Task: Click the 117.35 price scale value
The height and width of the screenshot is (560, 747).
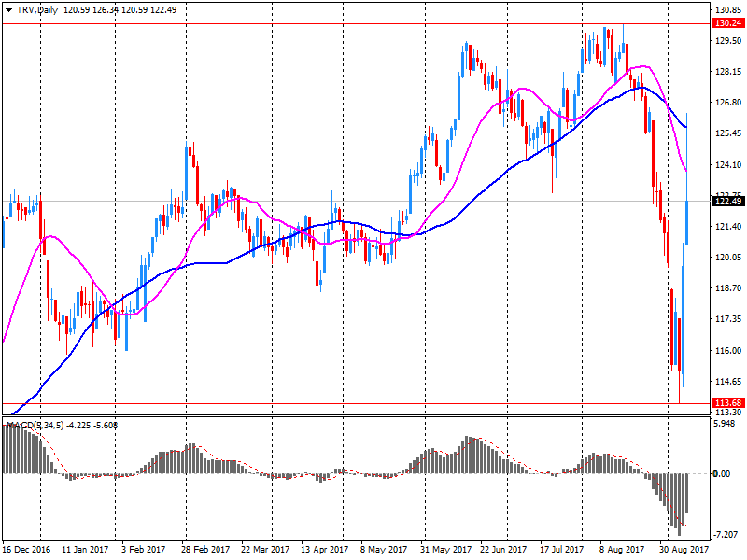Action: [x=728, y=318]
